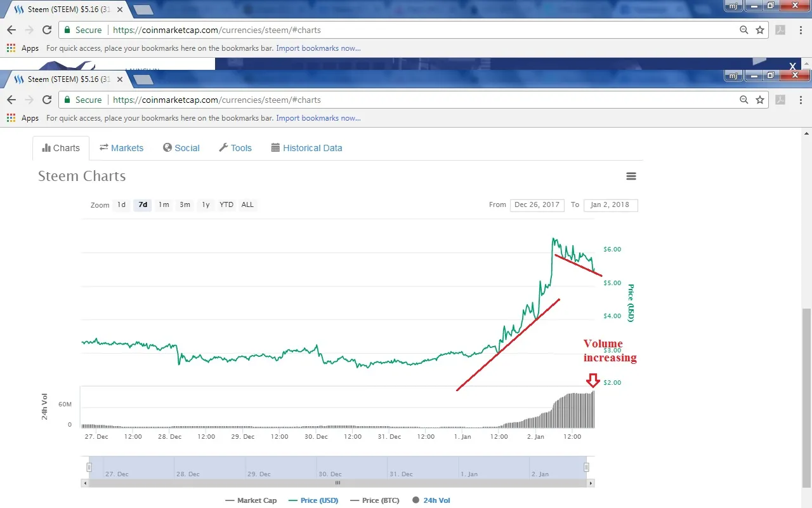The height and width of the screenshot is (508, 812).
Task: Click the From date field Dec 26, 2017
Action: [537, 204]
